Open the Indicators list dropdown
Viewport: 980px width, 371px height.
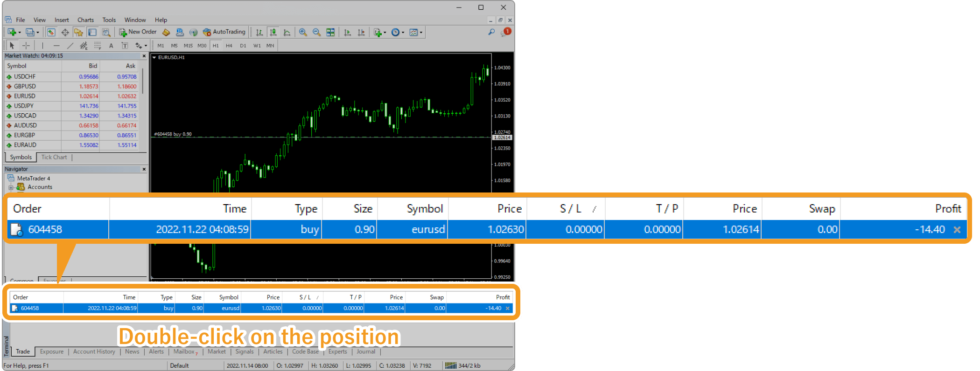point(380,32)
